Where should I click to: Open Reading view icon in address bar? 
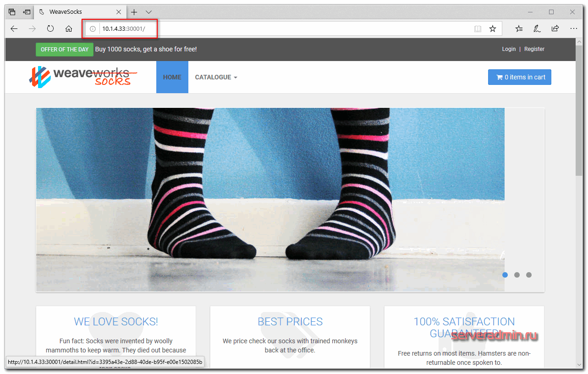coord(478,28)
